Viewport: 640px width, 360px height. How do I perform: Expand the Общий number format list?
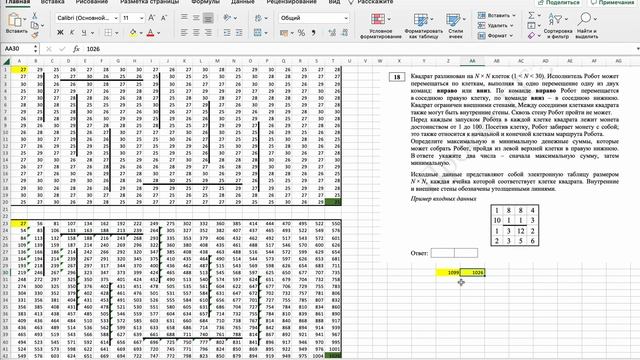[x=346, y=18]
